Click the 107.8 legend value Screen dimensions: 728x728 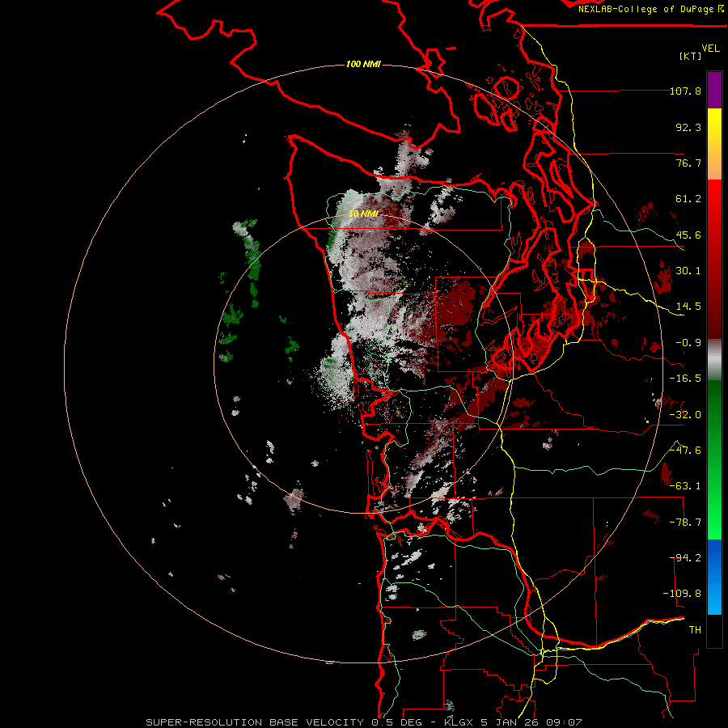point(685,91)
